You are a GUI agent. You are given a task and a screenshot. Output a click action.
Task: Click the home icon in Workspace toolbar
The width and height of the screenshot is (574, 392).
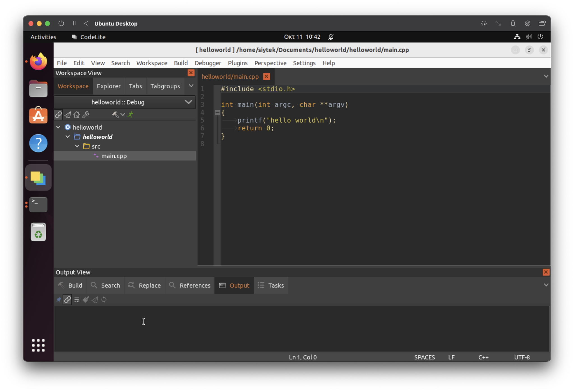pos(77,115)
